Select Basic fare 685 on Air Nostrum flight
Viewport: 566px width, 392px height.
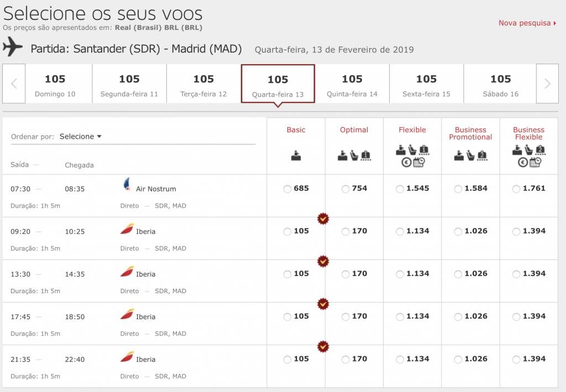pyautogui.click(x=287, y=189)
